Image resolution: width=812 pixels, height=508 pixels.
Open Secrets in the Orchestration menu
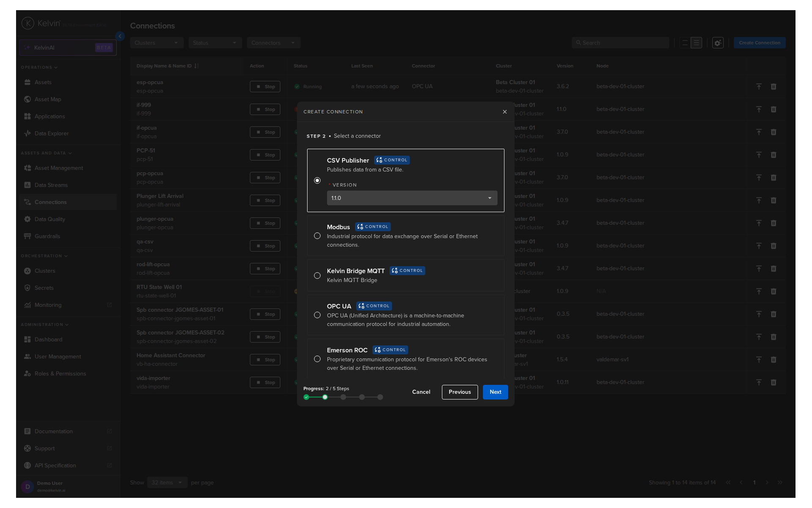click(x=44, y=288)
